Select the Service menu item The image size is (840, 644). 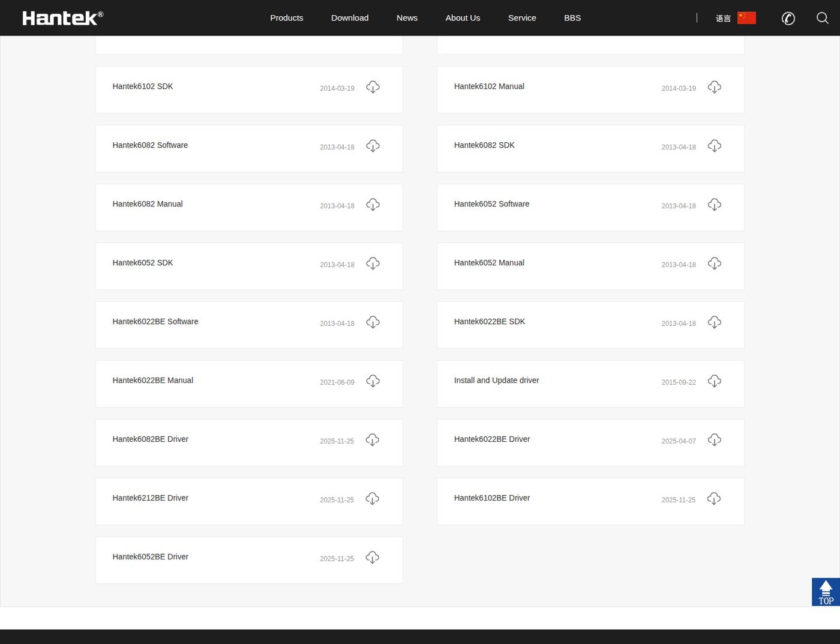click(522, 18)
